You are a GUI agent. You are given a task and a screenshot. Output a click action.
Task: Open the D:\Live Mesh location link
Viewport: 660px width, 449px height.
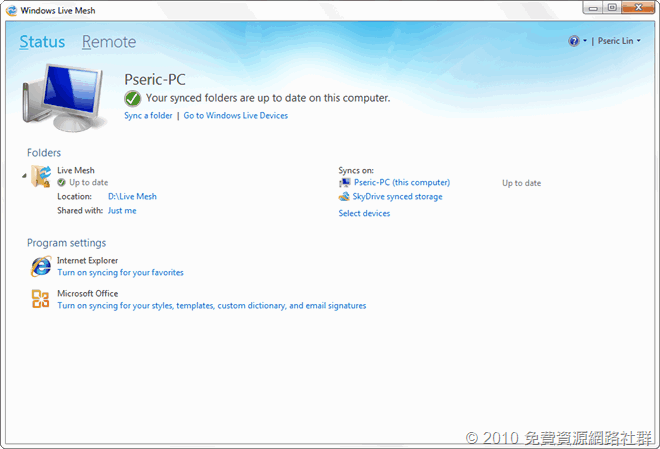coord(132,197)
